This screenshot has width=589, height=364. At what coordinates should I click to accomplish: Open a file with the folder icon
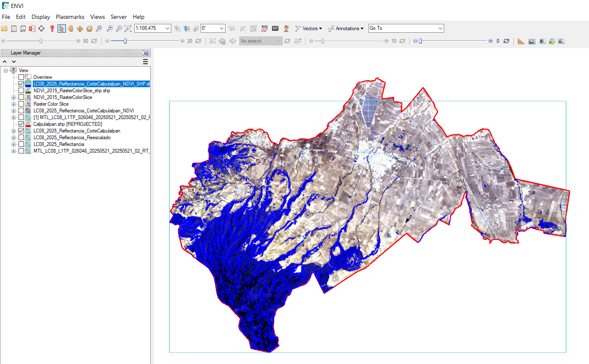pyautogui.click(x=5, y=29)
